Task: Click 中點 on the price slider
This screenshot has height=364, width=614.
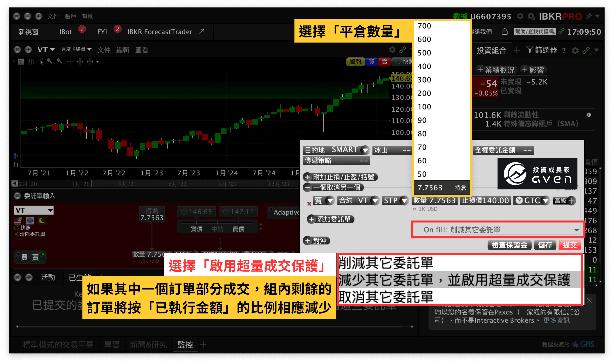Action: tap(218, 229)
